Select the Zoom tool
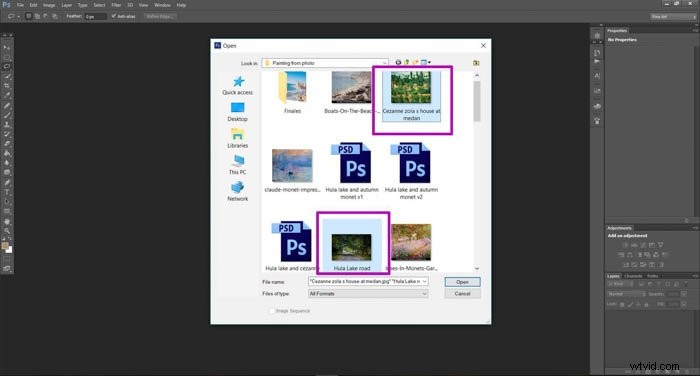 tap(7, 231)
